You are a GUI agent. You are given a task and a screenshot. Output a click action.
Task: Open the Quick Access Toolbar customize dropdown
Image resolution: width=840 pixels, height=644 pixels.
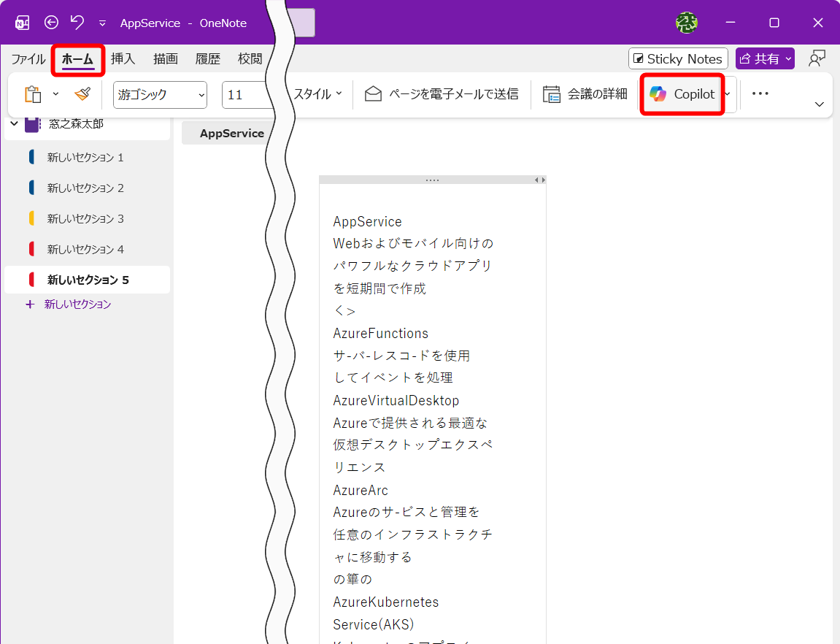[x=102, y=23]
